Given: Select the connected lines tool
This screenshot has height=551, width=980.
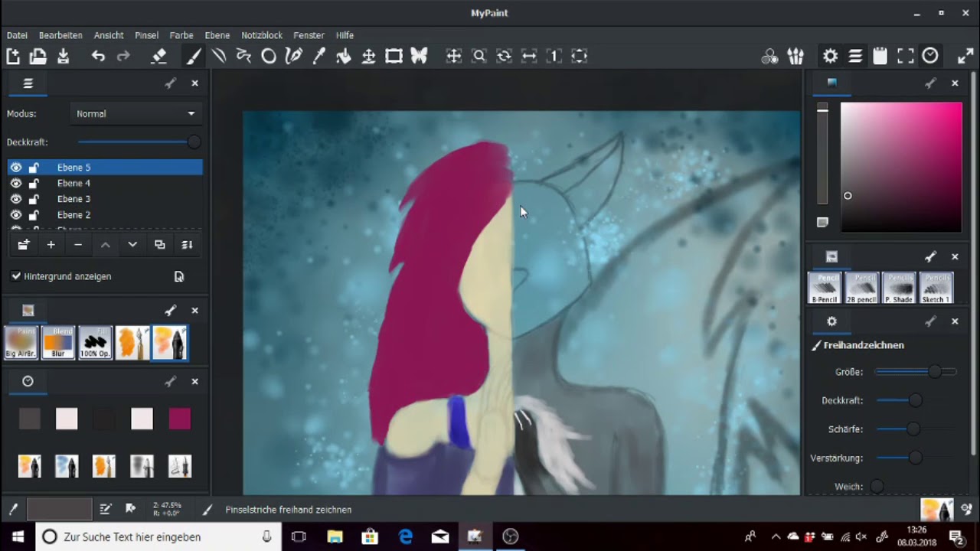Looking at the screenshot, I should (243, 56).
